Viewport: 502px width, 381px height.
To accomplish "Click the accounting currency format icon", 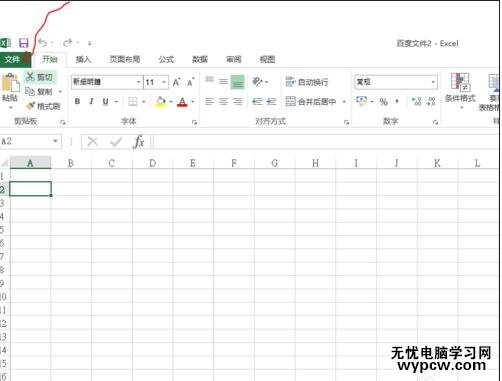I will (361, 101).
